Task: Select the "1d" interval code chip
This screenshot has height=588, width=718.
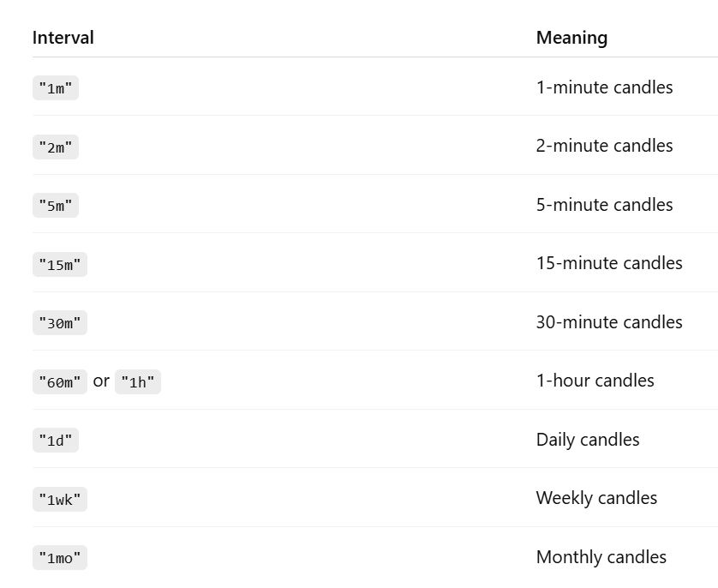Action: pyautogui.click(x=56, y=441)
